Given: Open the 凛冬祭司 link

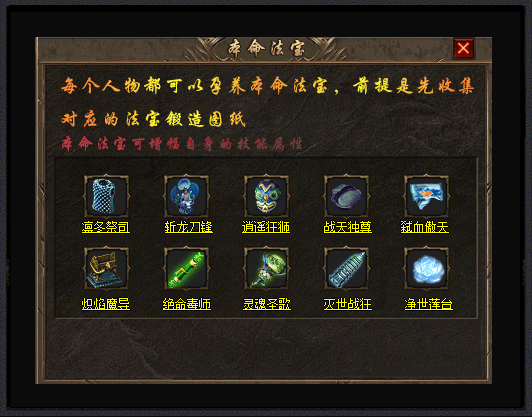Looking at the screenshot, I should coord(106,227).
